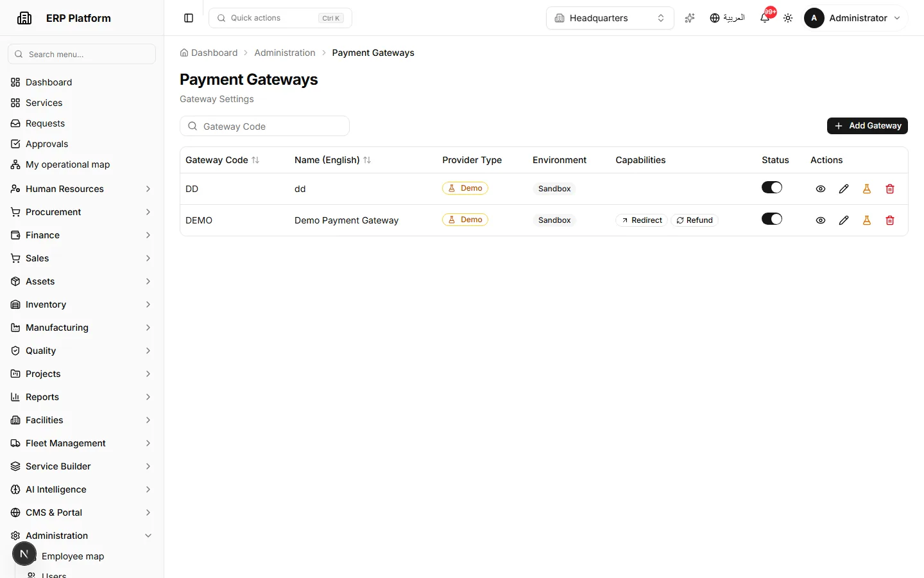Open the Administrator account dropdown arrow
Viewport: 924px width, 578px height.
click(x=897, y=18)
